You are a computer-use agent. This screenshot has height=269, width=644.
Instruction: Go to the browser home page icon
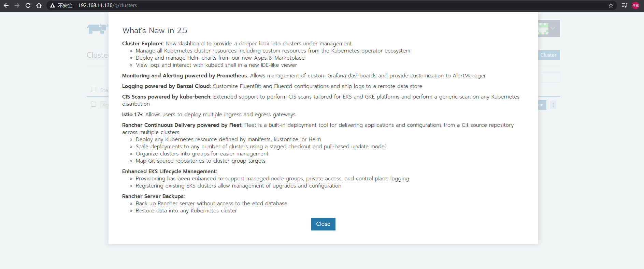tap(39, 5)
